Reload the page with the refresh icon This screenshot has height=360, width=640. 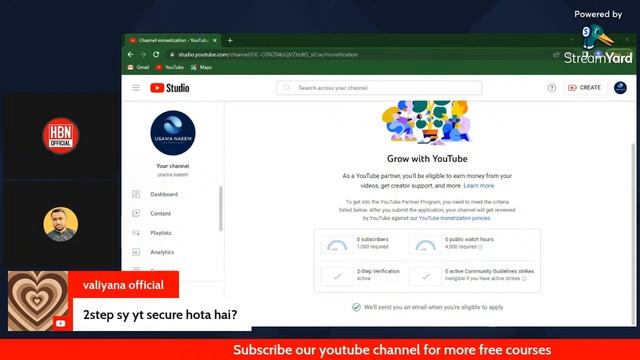click(x=156, y=54)
